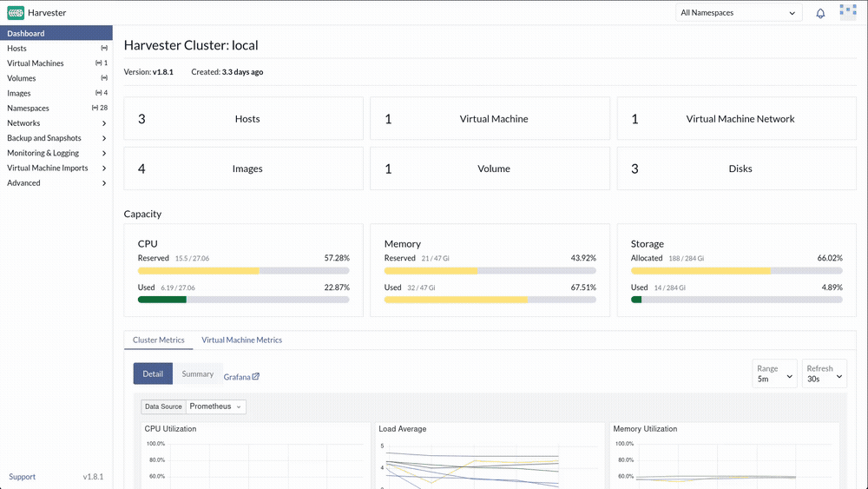Click the Volumes count badge in sidebar
868x489 pixels.
104,78
